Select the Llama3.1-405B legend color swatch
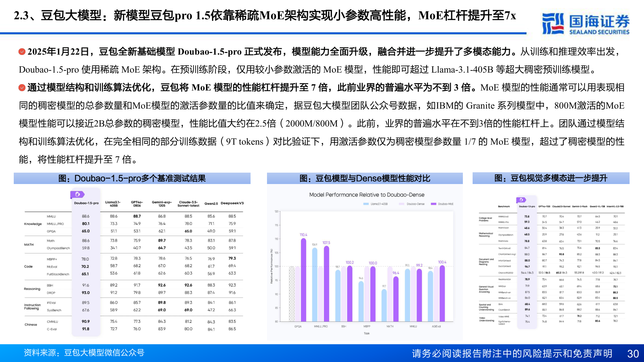 tap(366, 204)
